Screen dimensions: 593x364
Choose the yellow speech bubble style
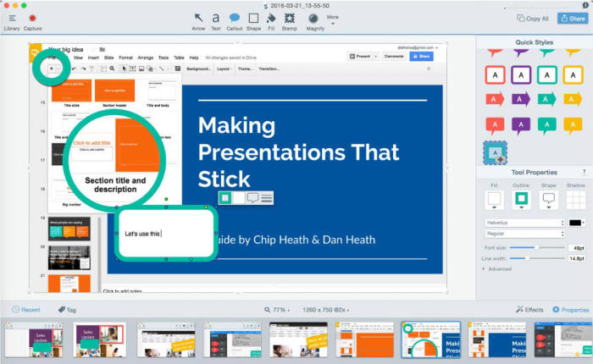click(573, 126)
